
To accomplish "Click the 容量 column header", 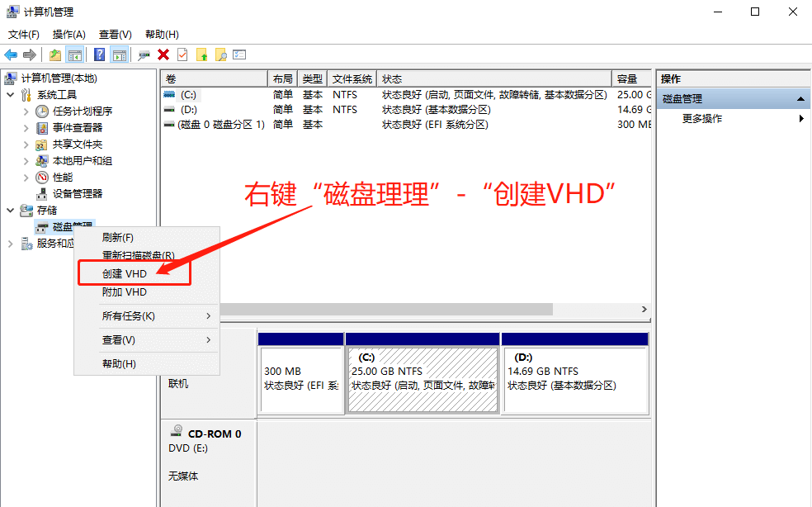I will pyautogui.click(x=627, y=79).
